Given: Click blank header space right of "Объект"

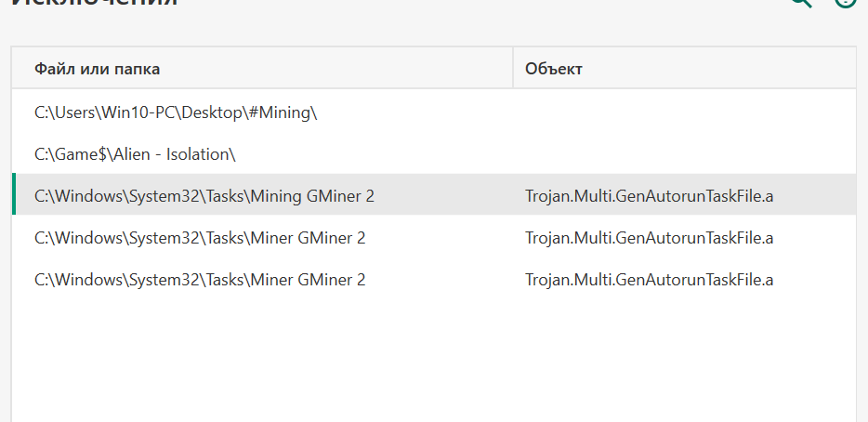Looking at the screenshot, I should pyautogui.click(x=725, y=69).
